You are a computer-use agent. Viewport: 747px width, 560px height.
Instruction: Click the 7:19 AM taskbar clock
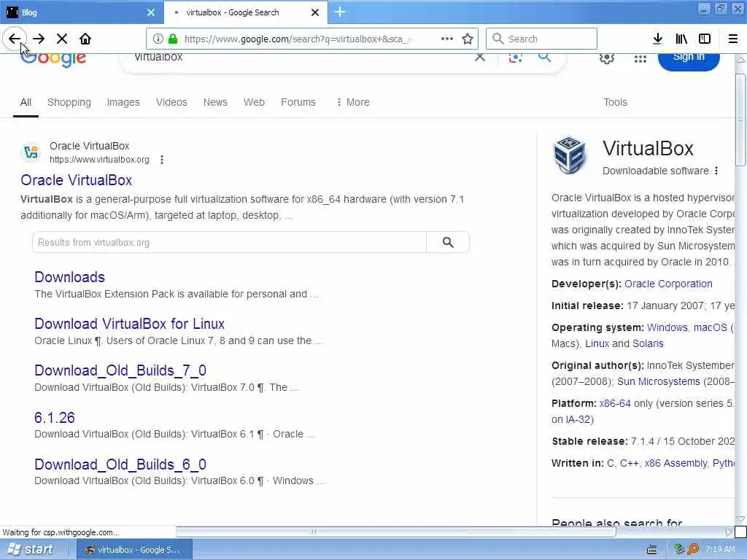click(720, 550)
